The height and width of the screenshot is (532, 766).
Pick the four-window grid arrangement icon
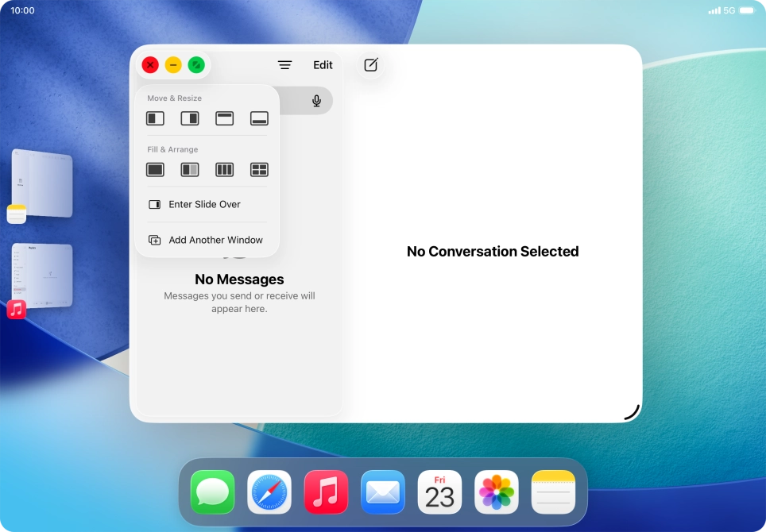(258, 169)
